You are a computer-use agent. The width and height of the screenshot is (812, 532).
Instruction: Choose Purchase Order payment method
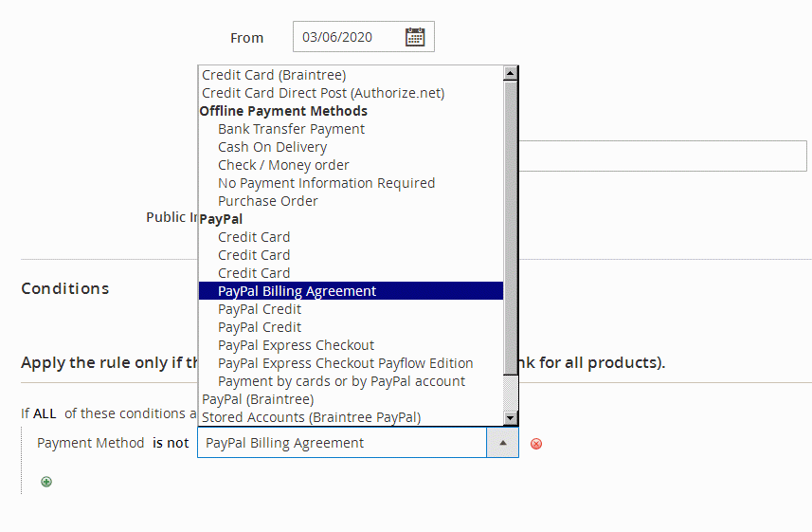pos(267,201)
